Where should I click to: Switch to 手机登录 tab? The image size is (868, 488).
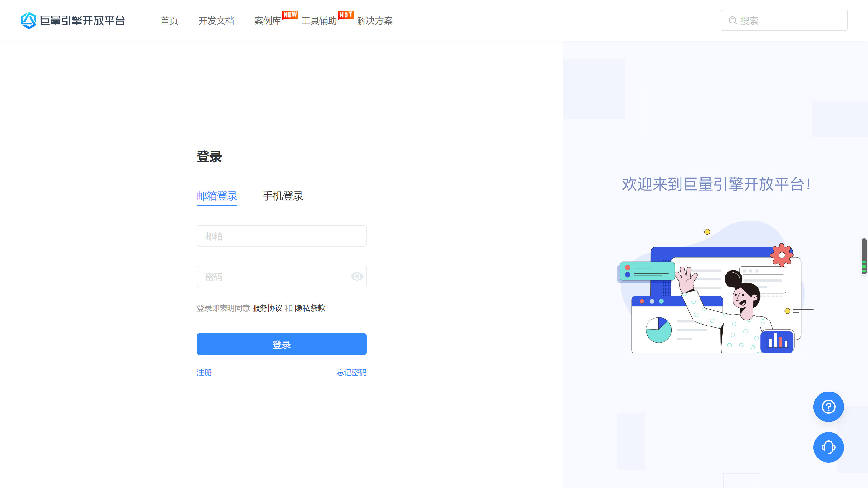coord(283,196)
